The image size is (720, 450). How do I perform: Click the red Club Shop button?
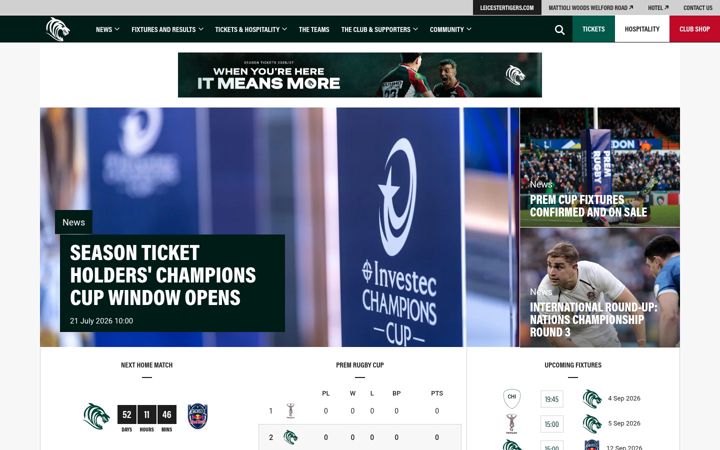tap(695, 29)
